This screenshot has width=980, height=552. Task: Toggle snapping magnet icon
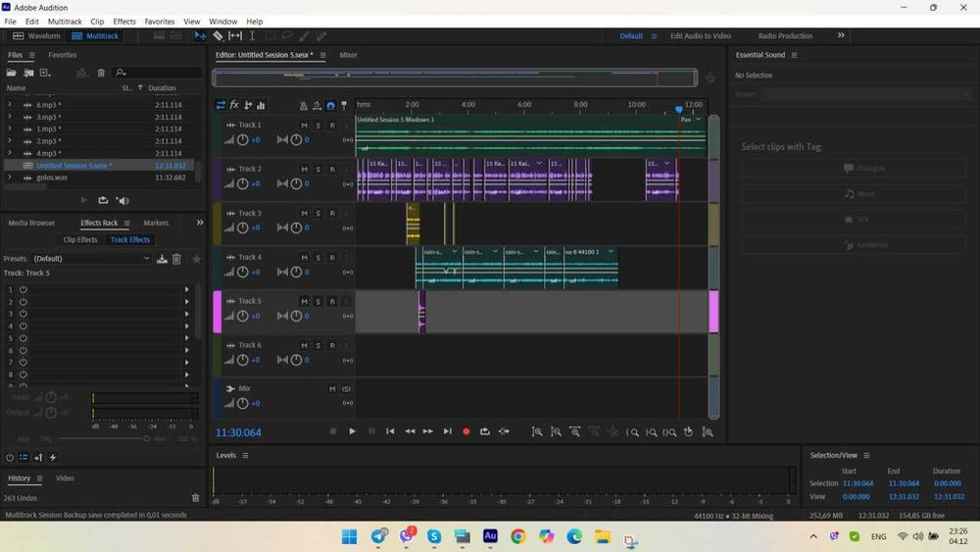pos(330,106)
